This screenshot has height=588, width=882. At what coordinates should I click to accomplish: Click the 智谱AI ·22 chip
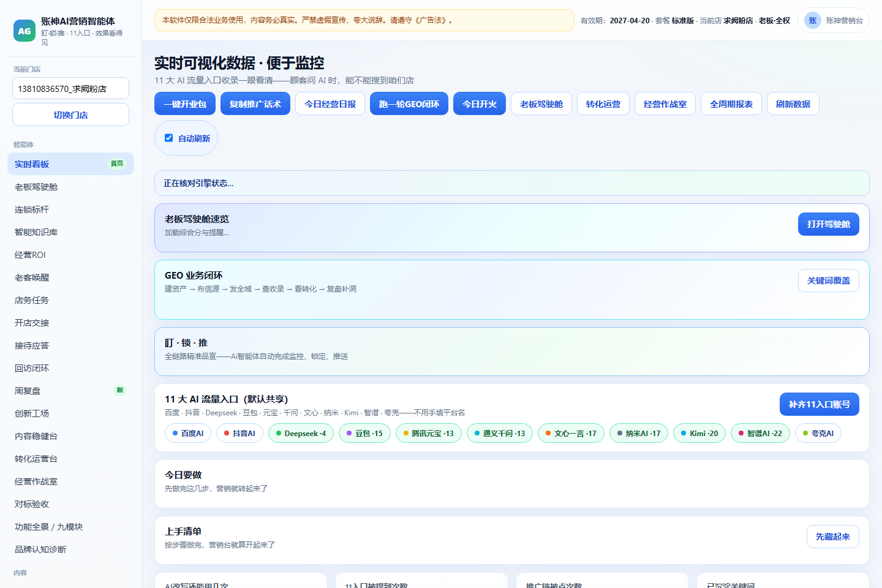760,433
